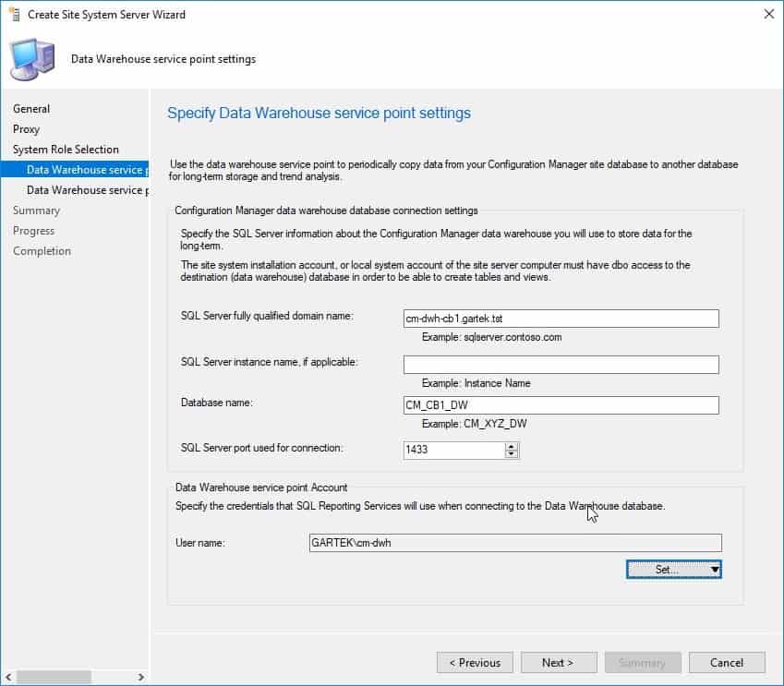Click the SQL Server port number field
This screenshot has height=686, width=784.
point(453,451)
